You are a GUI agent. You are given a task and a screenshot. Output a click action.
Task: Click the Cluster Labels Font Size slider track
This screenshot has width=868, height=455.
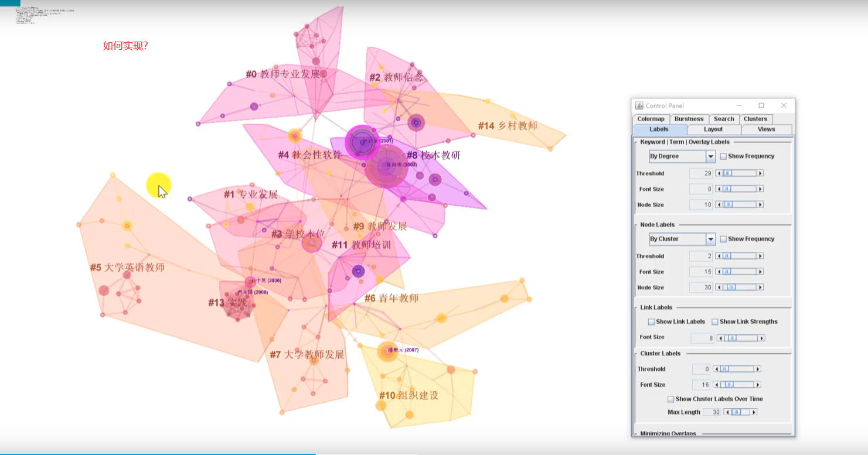point(737,385)
